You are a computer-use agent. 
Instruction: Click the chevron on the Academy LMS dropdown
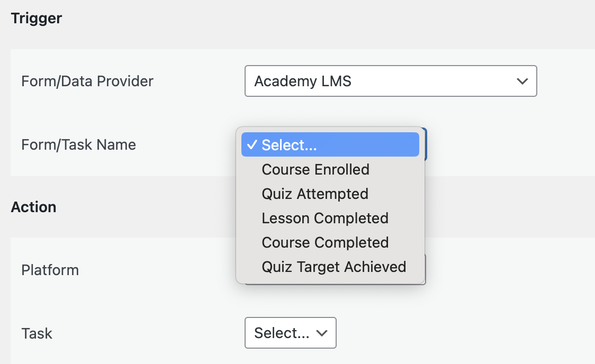coord(522,81)
